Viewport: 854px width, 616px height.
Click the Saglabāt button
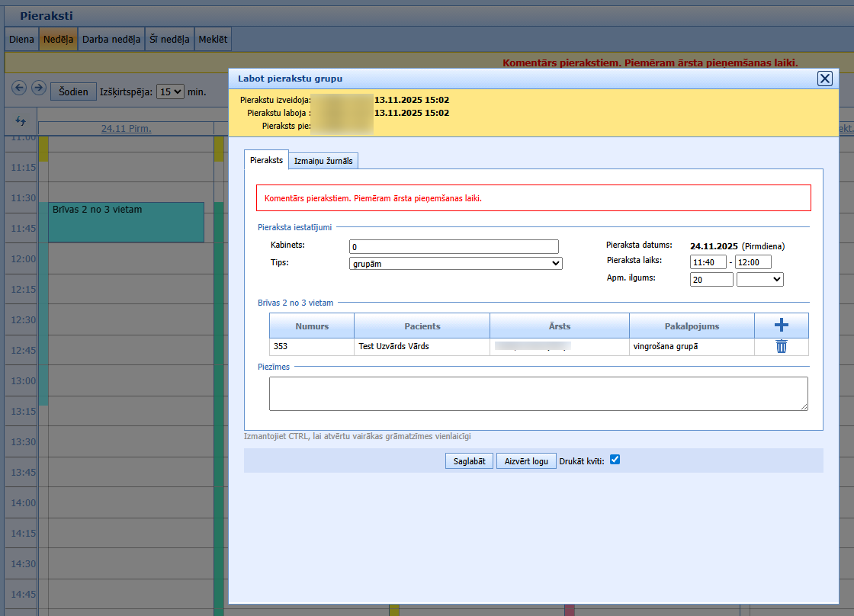(469, 461)
